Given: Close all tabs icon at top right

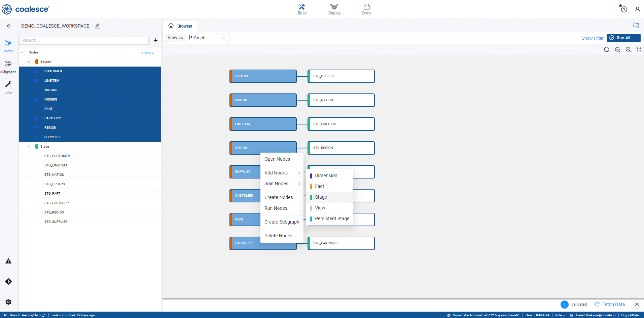Looking at the screenshot, I should [636, 25].
